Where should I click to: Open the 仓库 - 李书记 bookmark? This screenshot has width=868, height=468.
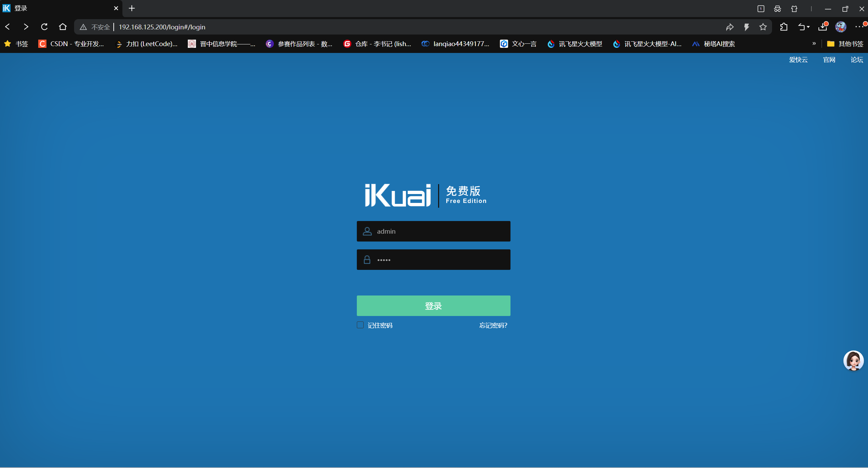tap(377, 44)
